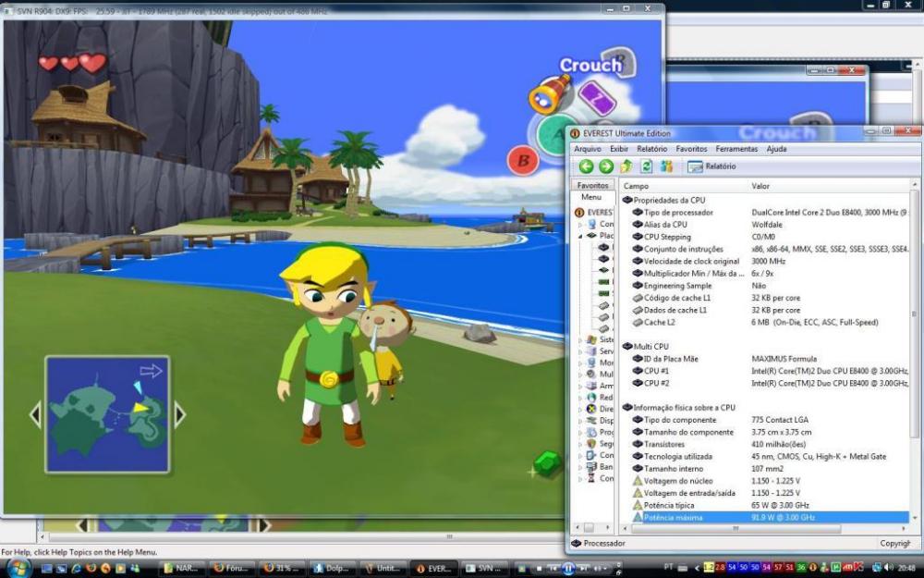Expand the Sistema node in EVEREST tree
The height and width of the screenshot is (578, 924).
click(x=581, y=339)
